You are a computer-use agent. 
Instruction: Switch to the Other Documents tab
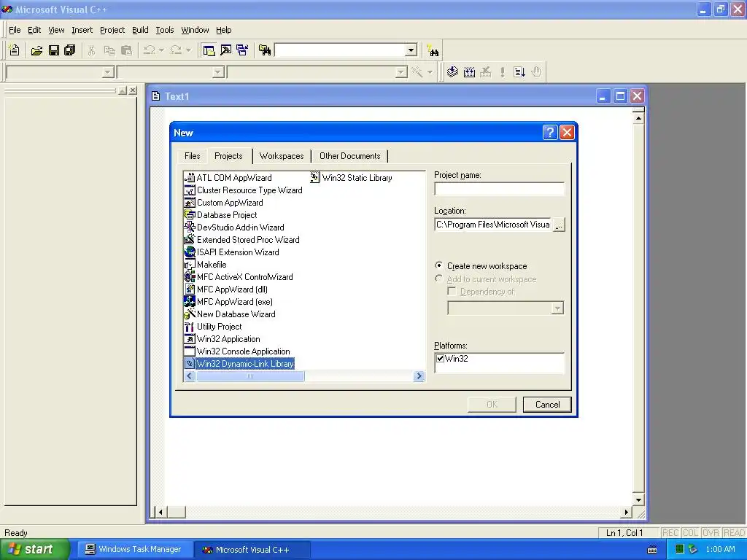pyautogui.click(x=349, y=156)
